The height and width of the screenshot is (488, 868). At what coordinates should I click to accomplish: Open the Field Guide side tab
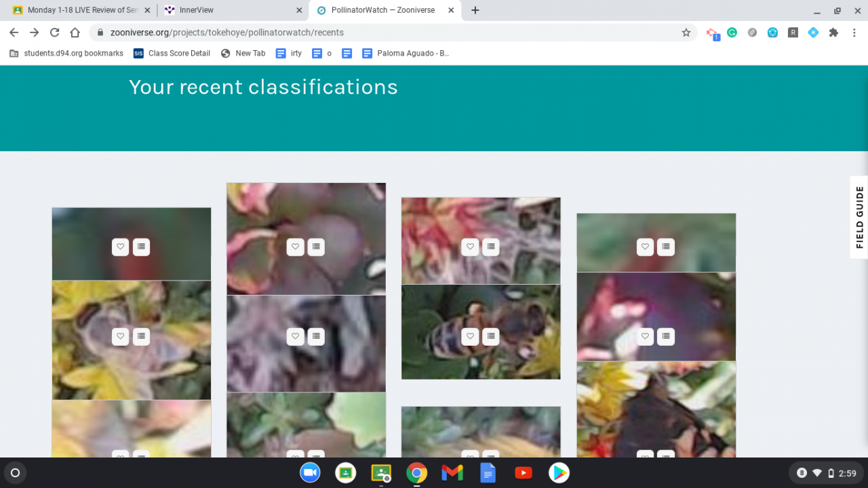pos(859,218)
